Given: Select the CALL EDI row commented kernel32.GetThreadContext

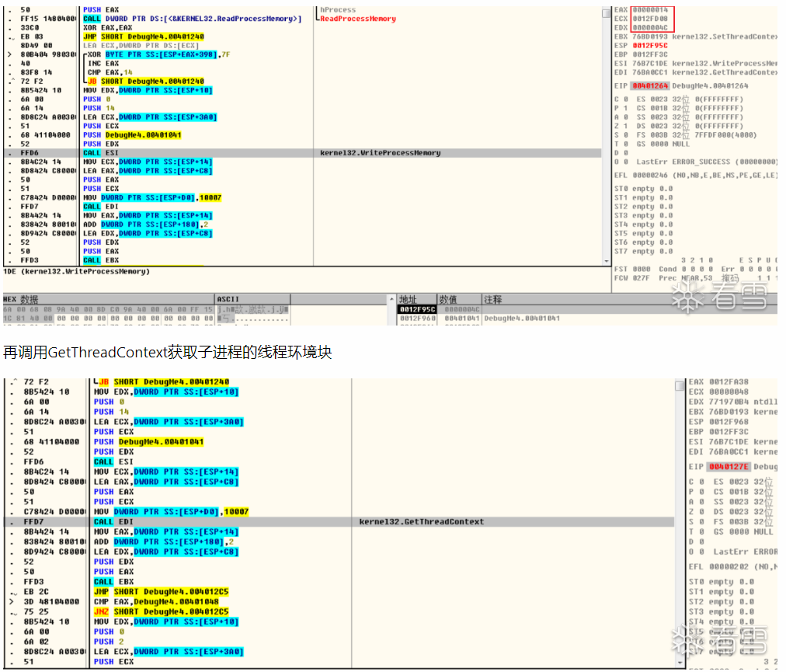Looking at the screenshot, I should 339,521.
